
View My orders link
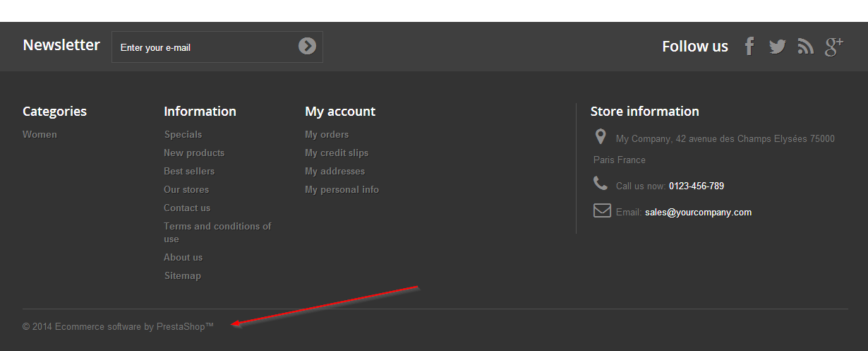[x=327, y=134]
